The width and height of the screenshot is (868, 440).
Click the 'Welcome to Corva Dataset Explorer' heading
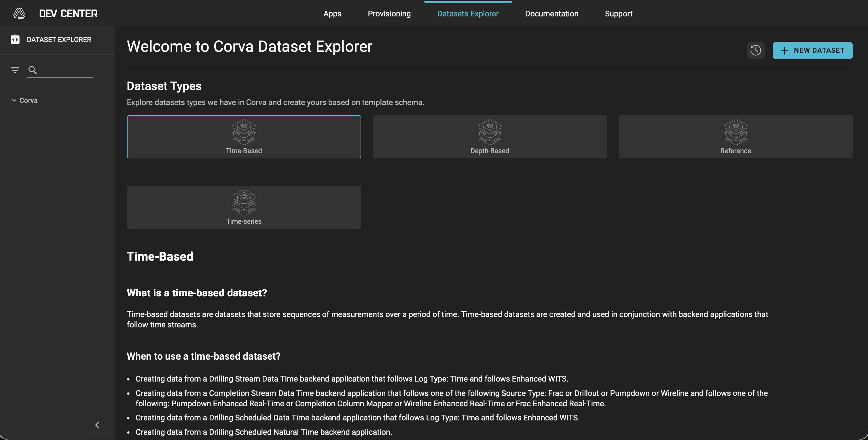(250, 46)
